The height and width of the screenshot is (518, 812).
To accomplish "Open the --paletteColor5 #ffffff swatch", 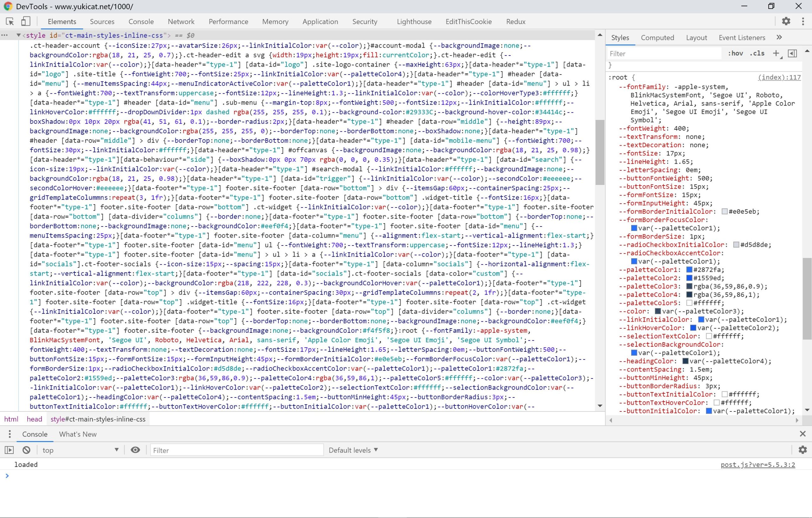I will point(689,303).
